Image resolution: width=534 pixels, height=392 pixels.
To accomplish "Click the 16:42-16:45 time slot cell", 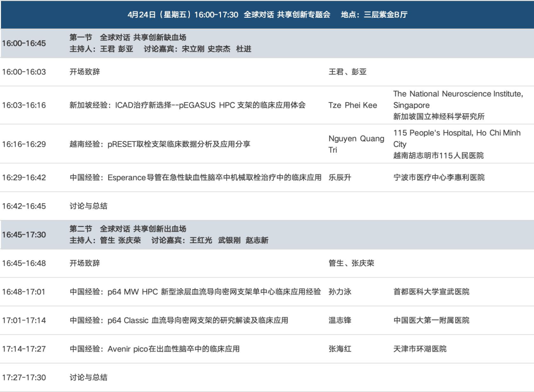I will pos(24,206).
